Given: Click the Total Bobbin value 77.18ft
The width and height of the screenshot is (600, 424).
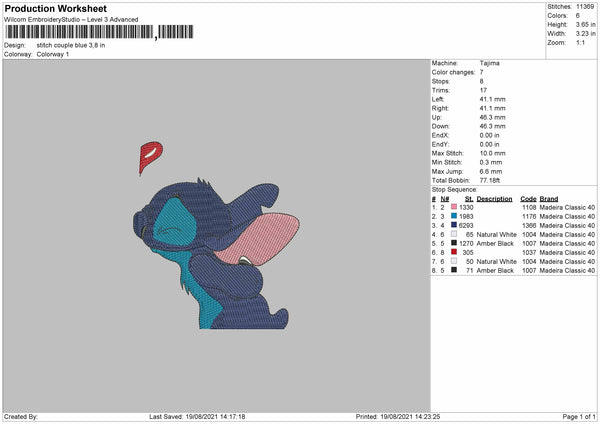Looking at the screenshot, I should 490,180.
